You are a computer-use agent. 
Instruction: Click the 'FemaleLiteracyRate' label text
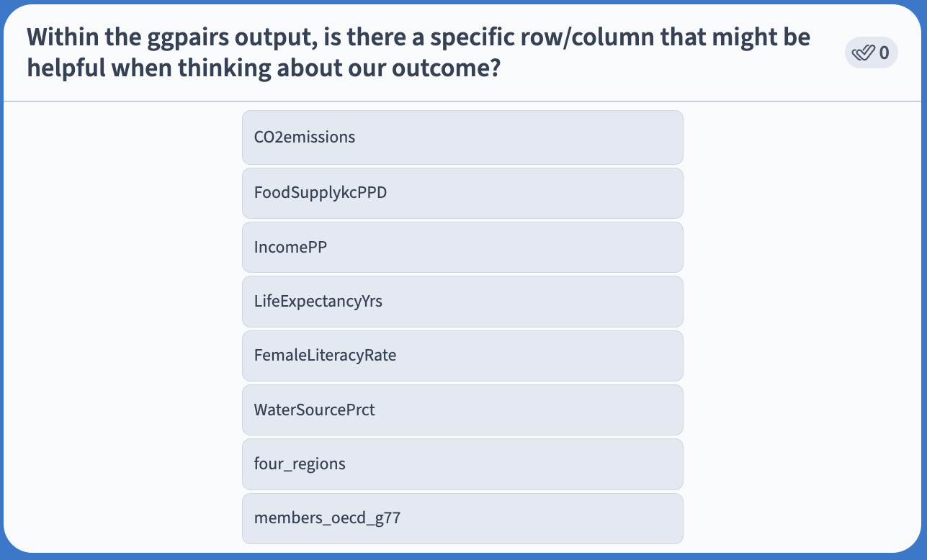(x=325, y=356)
